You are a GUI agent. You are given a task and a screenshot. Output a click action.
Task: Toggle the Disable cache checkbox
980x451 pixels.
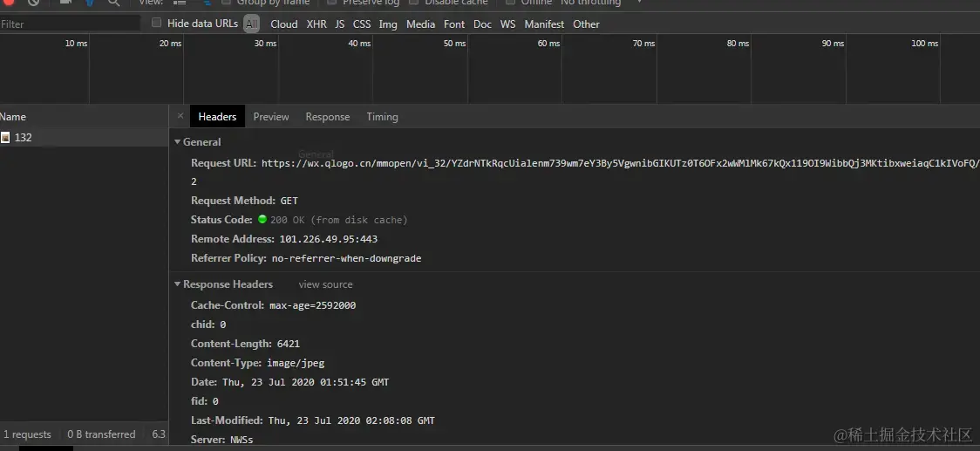(x=414, y=2)
